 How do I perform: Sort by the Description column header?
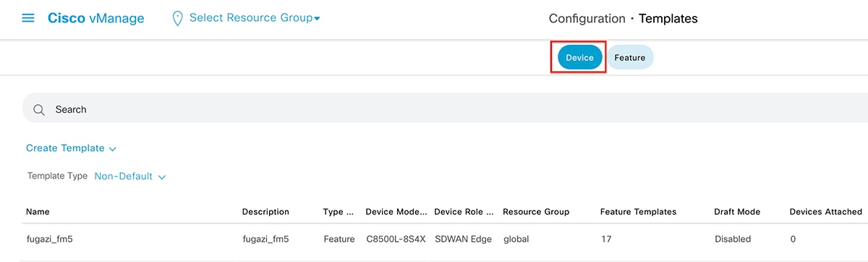click(x=265, y=212)
